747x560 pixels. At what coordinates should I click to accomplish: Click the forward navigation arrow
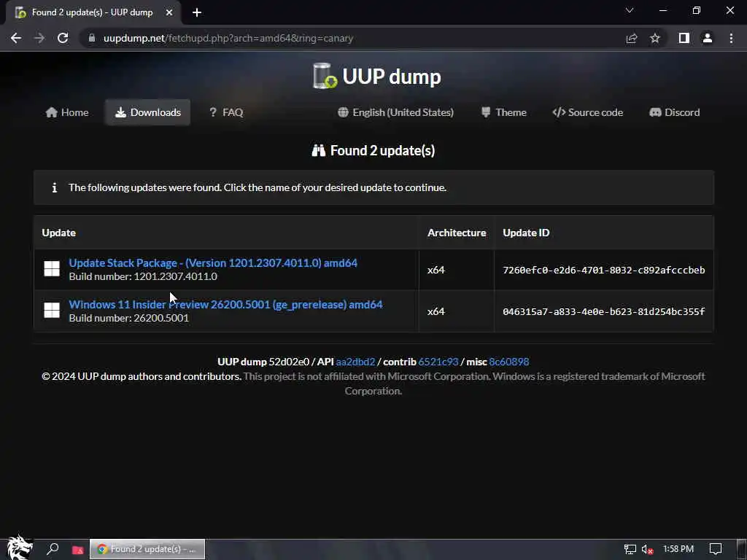click(x=39, y=38)
